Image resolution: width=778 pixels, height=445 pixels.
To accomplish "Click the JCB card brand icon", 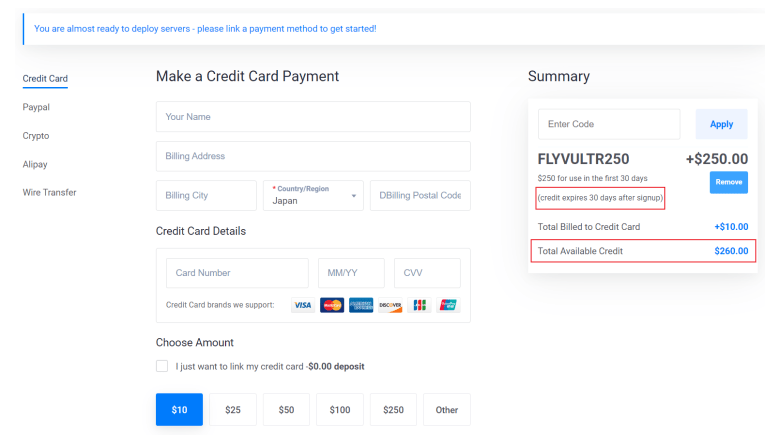I will click(419, 305).
